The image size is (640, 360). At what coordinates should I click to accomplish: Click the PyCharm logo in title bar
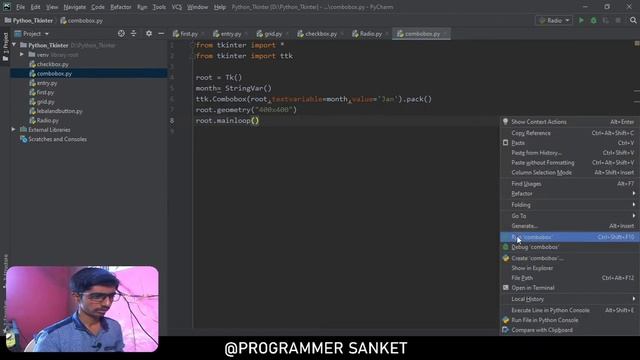(7, 7)
